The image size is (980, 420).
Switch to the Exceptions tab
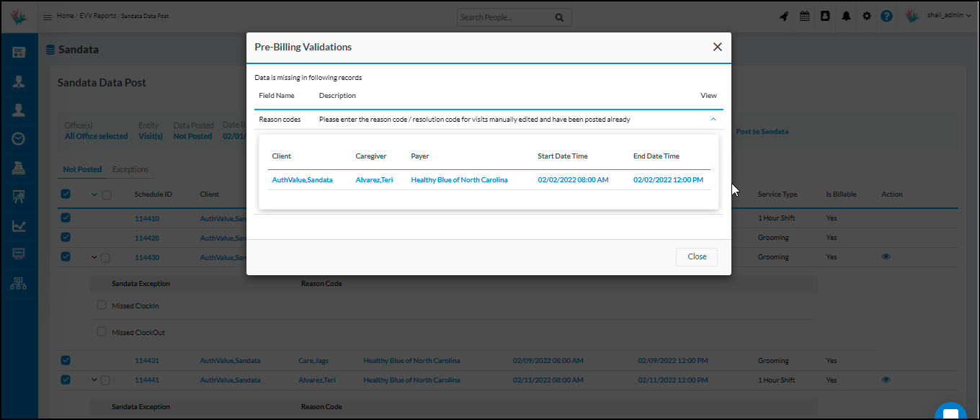tap(130, 169)
